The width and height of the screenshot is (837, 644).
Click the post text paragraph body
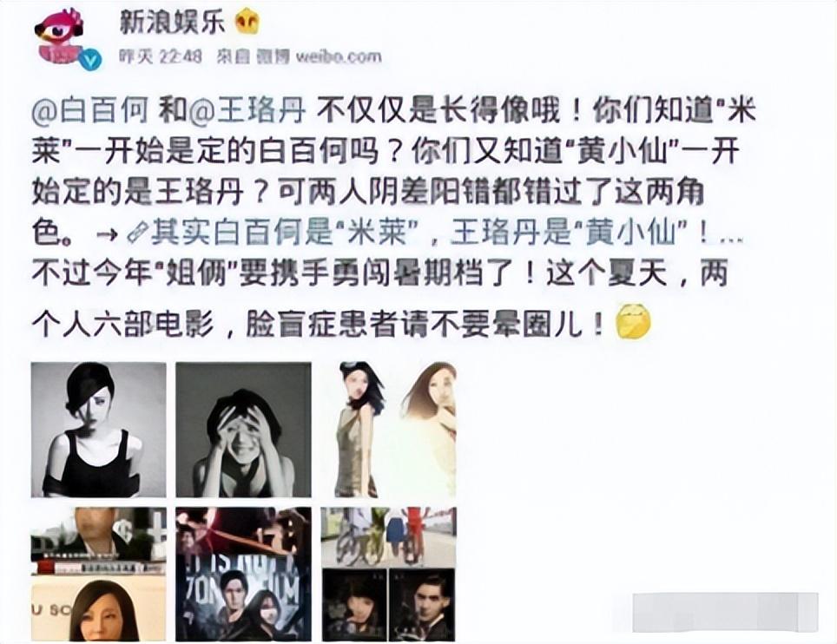coord(392,218)
